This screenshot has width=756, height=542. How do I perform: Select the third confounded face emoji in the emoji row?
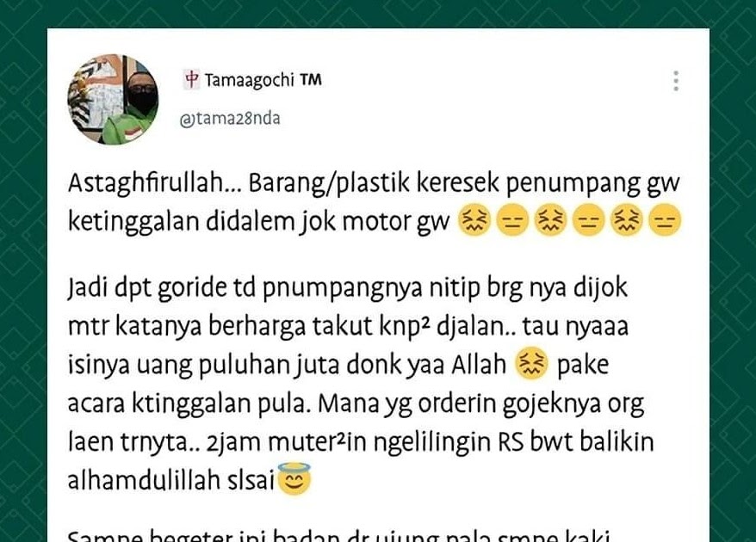[627, 220]
